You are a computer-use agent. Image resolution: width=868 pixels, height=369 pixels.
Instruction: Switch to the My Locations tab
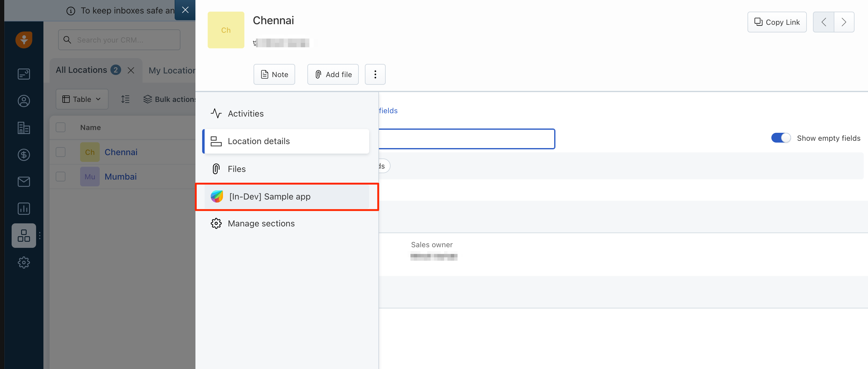click(x=172, y=70)
